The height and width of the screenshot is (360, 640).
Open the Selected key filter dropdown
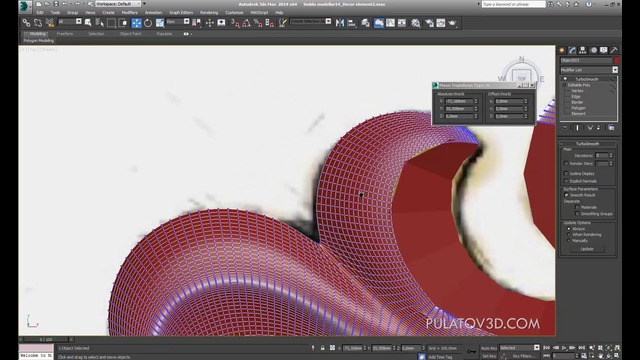pyautogui.click(x=519, y=348)
